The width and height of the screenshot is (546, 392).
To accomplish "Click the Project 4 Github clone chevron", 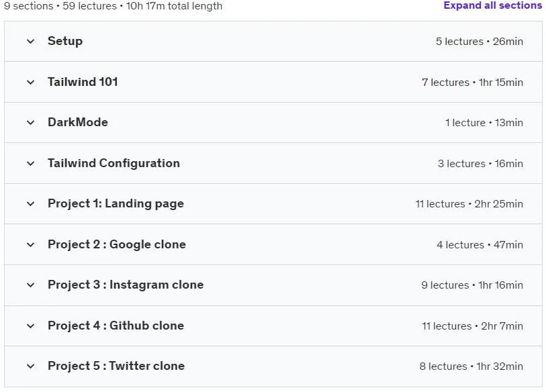I will (x=31, y=326).
